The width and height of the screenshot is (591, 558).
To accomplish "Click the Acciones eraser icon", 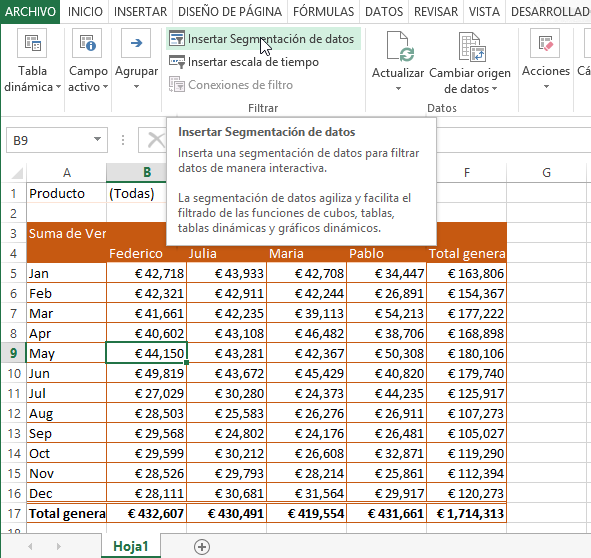I will point(545,43).
